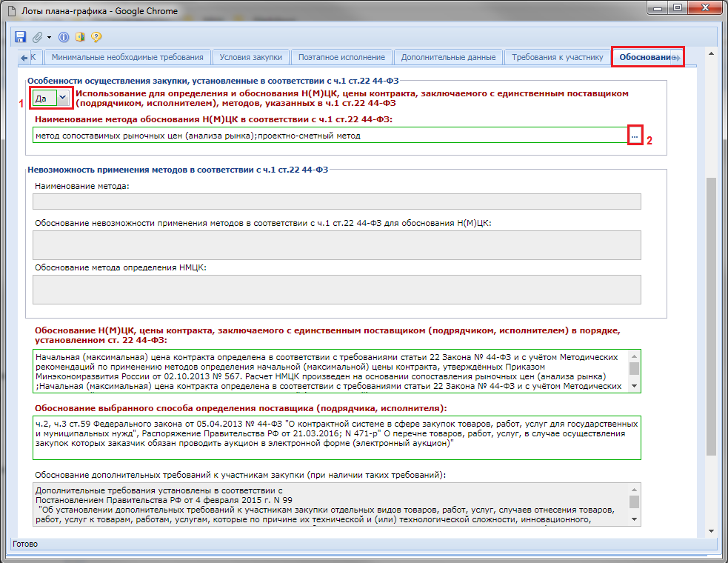Click the supplier selection method justification text area
Screen dimensions: 728x563
tap(337, 438)
